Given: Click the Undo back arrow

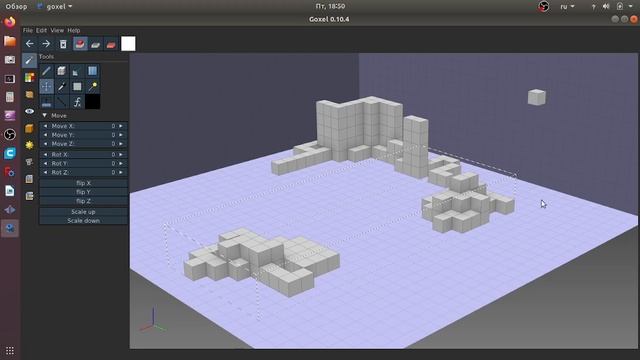Looking at the screenshot, I should click(29, 44).
